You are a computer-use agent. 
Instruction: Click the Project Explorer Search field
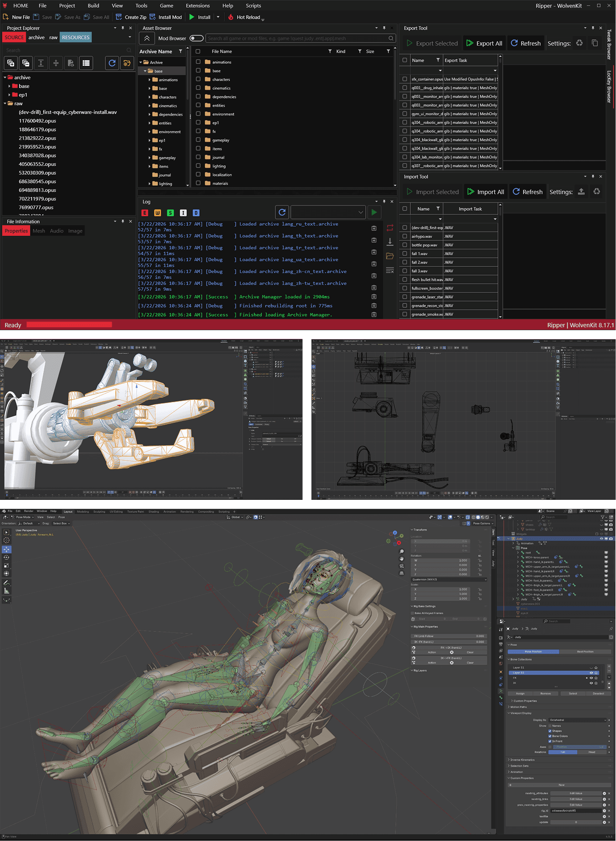click(x=68, y=50)
